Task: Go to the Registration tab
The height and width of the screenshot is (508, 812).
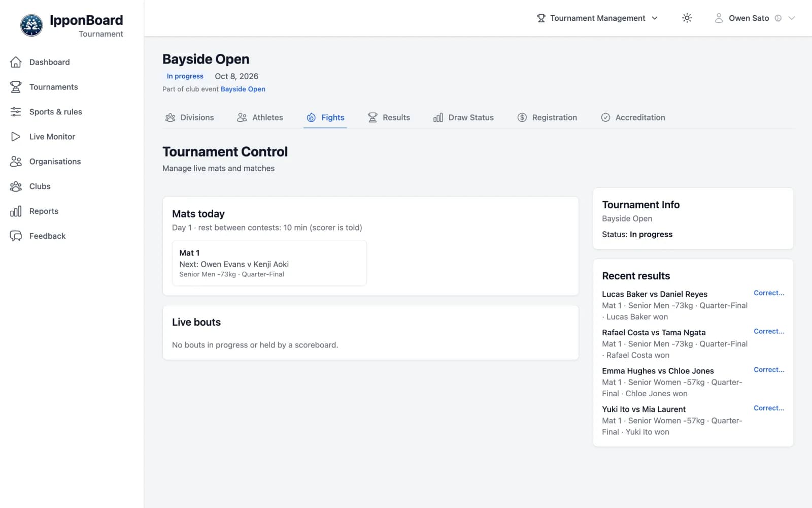Action: pyautogui.click(x=547, y=117)
